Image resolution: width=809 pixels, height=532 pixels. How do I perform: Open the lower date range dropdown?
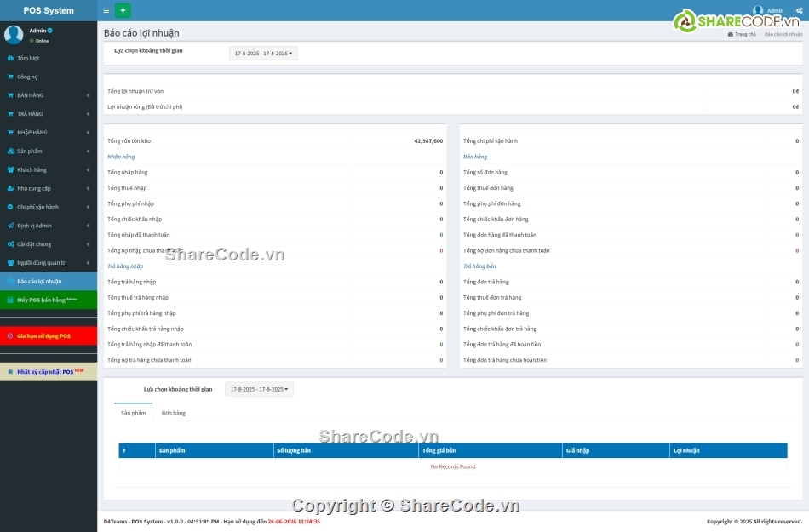(259, 389)
